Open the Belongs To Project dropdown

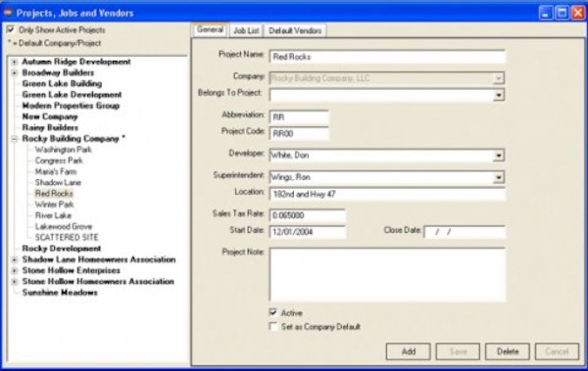pos(498,95)
